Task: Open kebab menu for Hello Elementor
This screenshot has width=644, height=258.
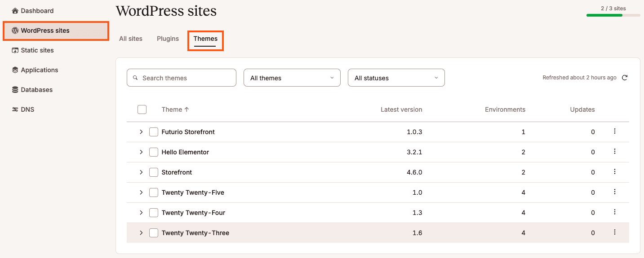Action: (x=615, y=152)
